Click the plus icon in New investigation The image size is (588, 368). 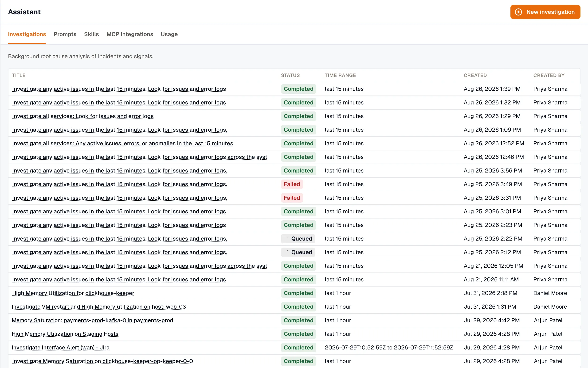[x=518, y=12]
